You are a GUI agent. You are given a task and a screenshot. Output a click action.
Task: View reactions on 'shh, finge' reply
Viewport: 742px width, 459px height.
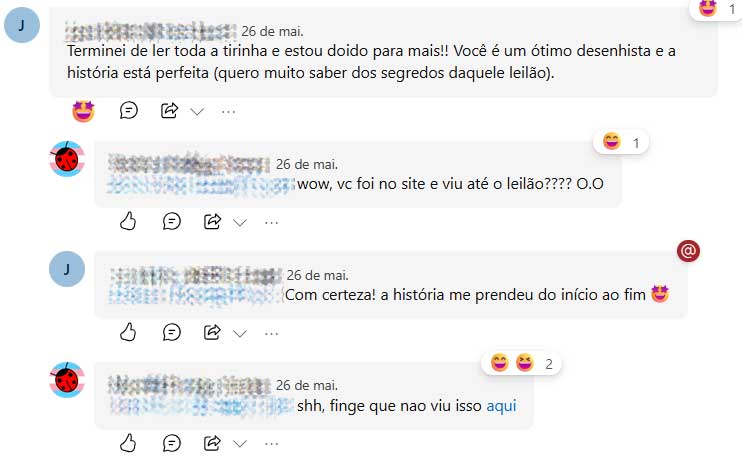pyautogui.click(x=521, y=364)
